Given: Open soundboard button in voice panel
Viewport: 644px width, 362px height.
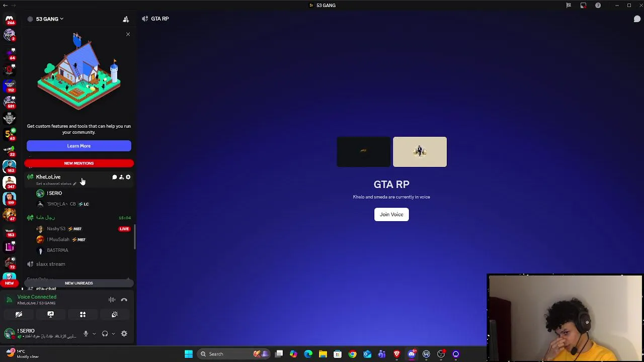Looking at the screenshot, I should 115,314.
